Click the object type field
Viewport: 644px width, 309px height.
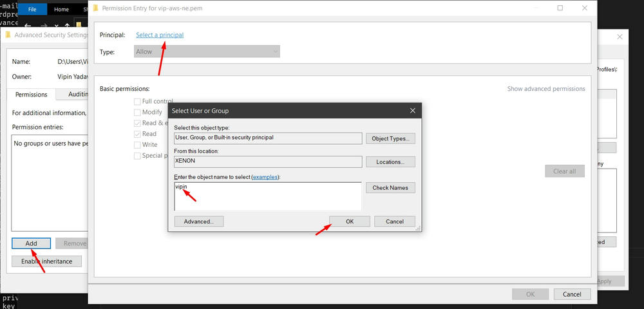coord(268,138)
